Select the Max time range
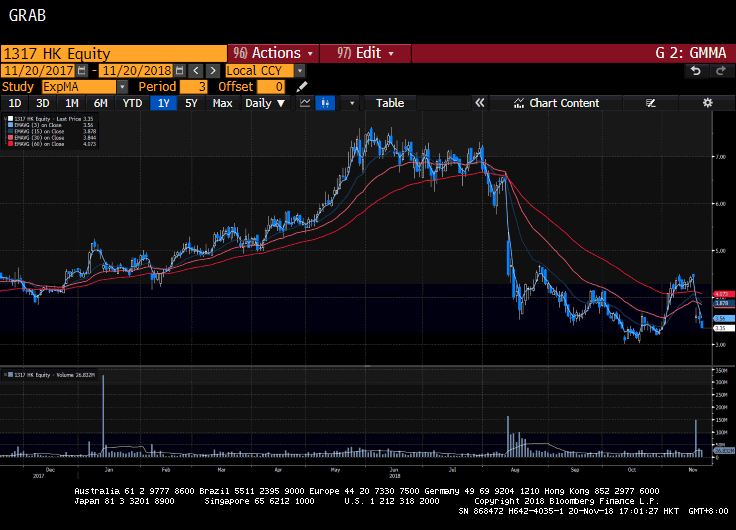This screenshot has width=736, height=530. 222,103
